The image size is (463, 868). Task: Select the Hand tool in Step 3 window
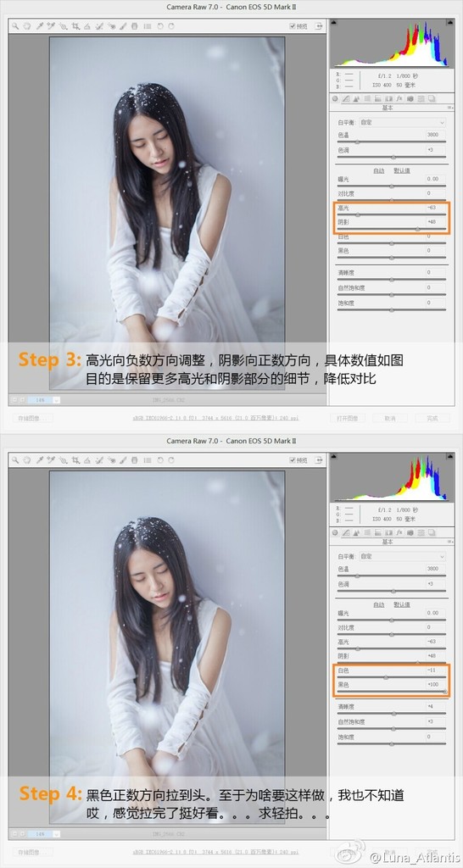(x=26, y=26)
